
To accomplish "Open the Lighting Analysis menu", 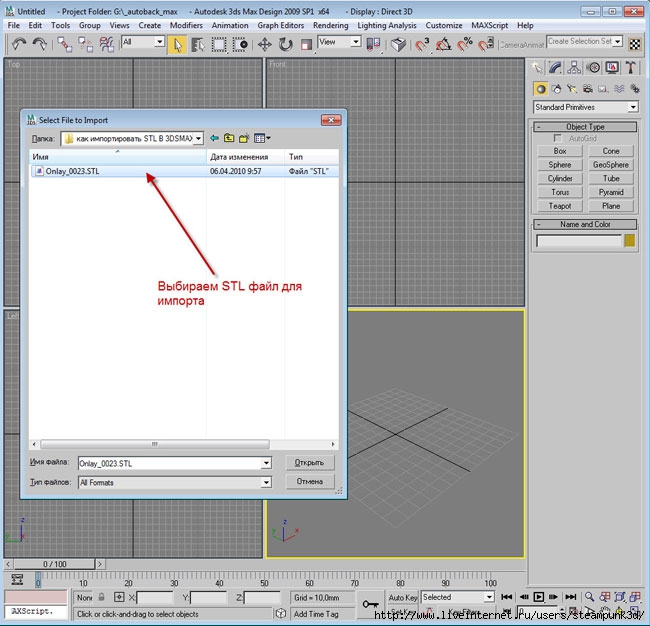I will point(387,25).
